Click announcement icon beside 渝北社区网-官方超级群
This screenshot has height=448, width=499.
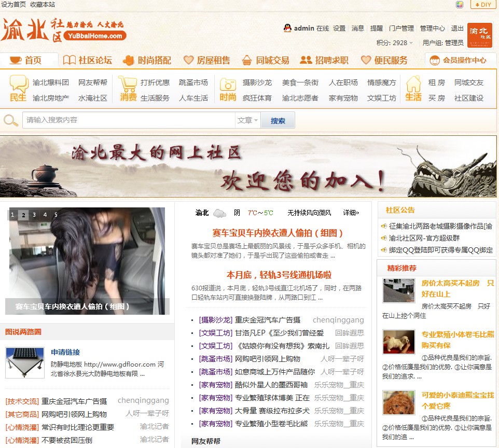click(x=384, y=238)
